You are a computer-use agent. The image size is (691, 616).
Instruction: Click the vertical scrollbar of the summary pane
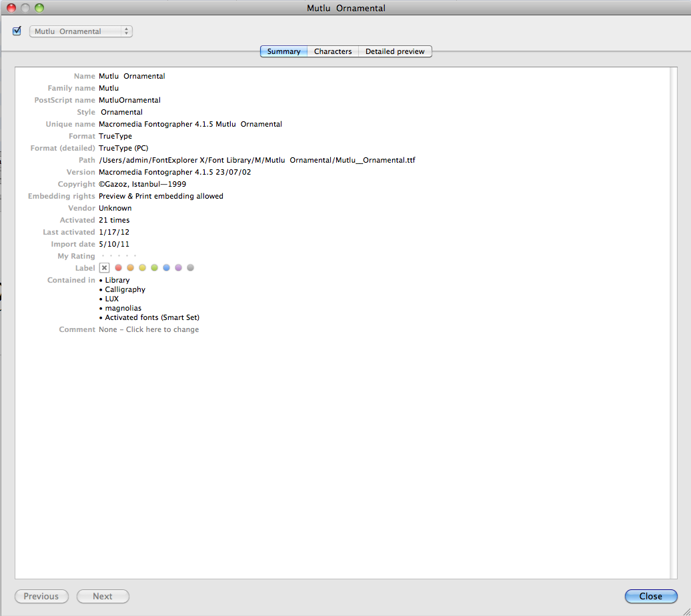[674, 323]
